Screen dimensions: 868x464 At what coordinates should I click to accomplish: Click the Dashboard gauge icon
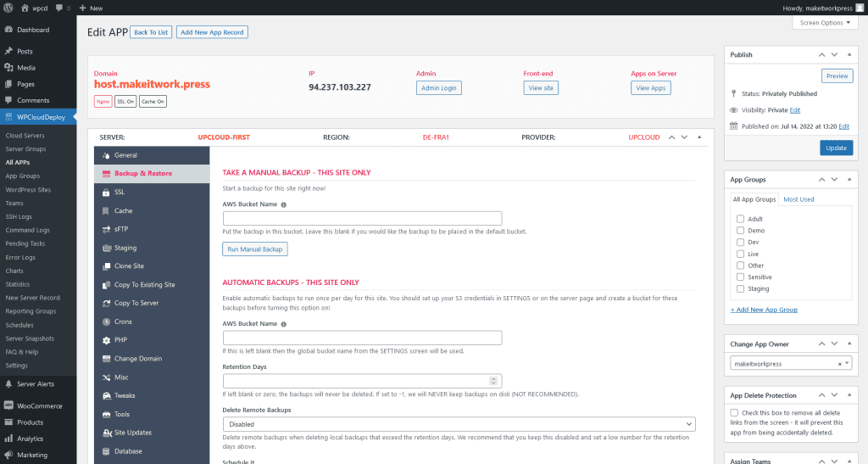coord(8,30)
